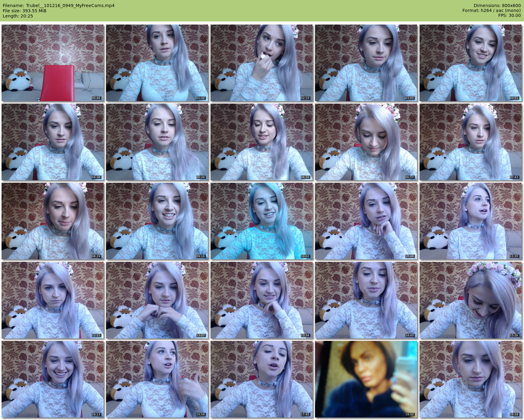524x420 pixels.
Task: Click the 'FPS: 30.00' text
Action: [509, 16]
